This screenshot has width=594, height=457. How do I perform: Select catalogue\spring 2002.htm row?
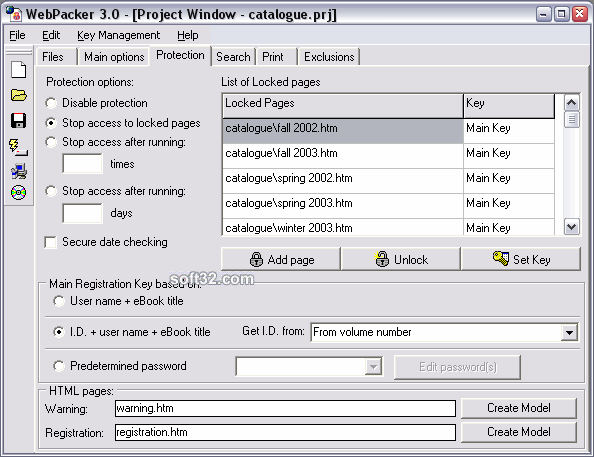[x=343, y=181]
